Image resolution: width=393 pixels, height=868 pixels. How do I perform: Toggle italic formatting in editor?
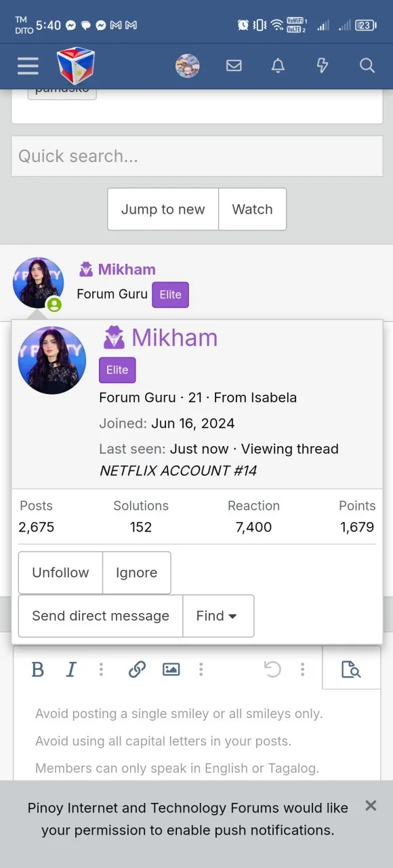70,670
